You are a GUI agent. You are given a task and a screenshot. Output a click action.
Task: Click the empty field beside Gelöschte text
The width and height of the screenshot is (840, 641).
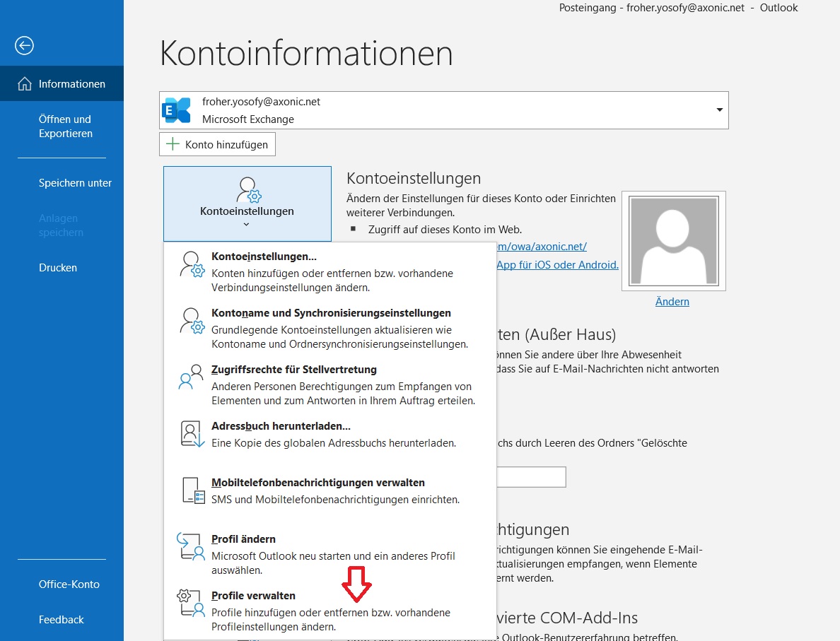coord(531,476)
